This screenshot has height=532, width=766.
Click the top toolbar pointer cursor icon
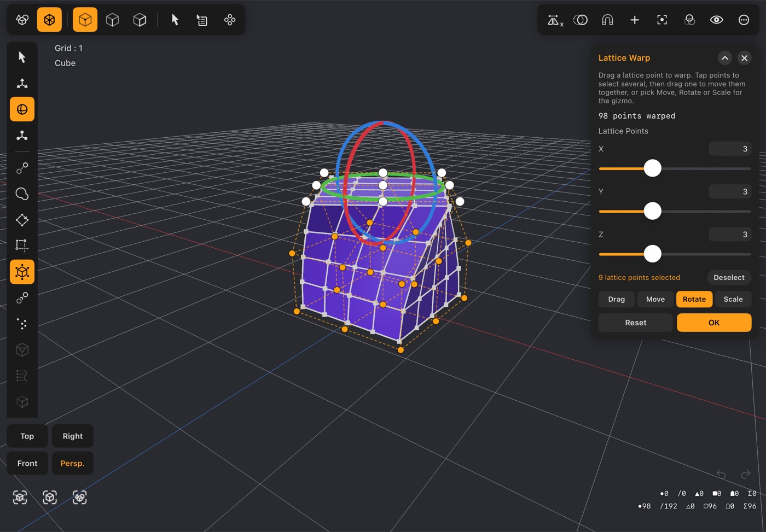pyautogui.click(x=175, y=20)
